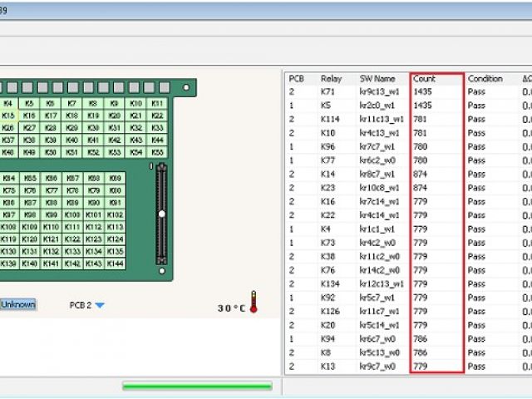Click relay K15 highlighted cell
The width and height of the screenshot is (532, 399).
pyautogui.click(x=8, y=116)
